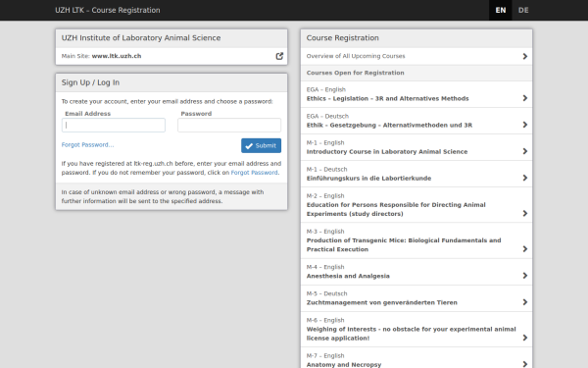
Task: Select Production of Transgenic Mice course title
Action: [404, 244]
